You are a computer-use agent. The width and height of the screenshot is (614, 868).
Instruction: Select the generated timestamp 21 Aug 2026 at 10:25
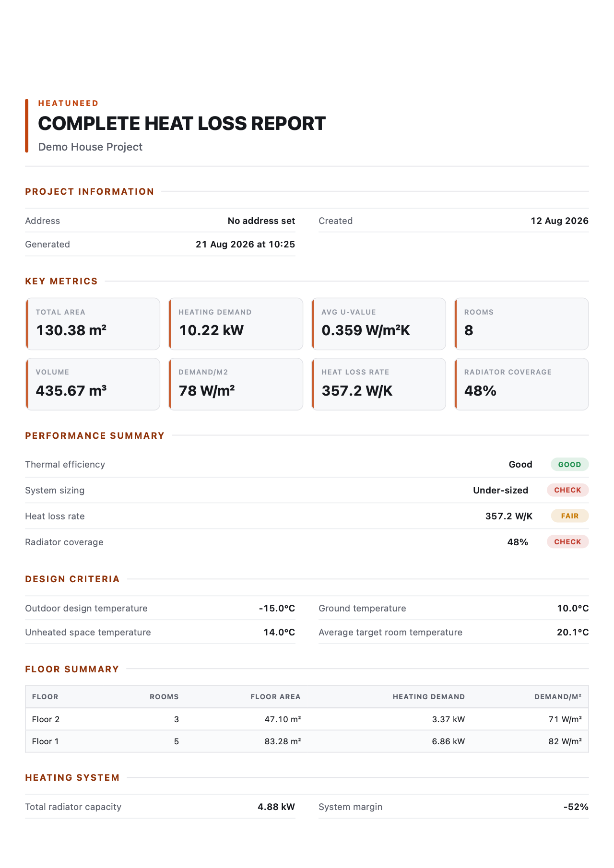[246, 244]
